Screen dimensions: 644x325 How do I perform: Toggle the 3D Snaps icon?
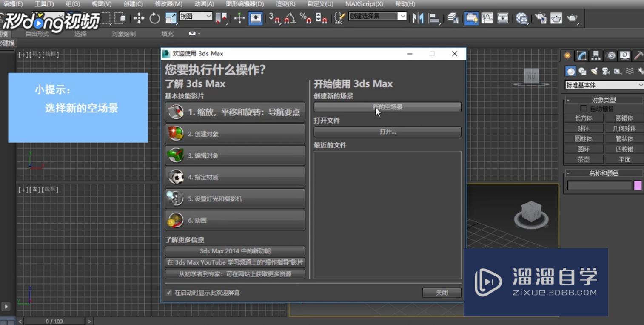[x=274, y=18]
